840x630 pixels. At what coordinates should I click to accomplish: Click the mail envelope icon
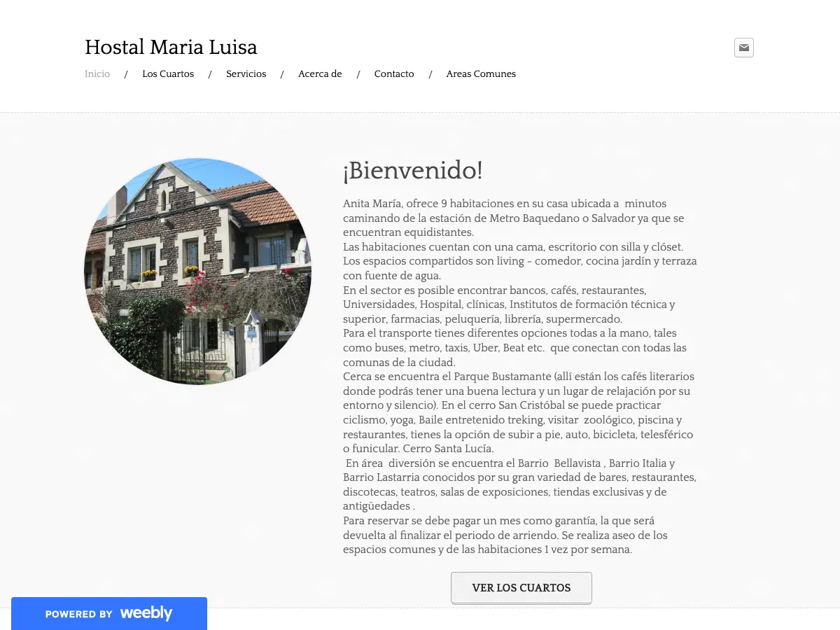[x=744, y=48]
